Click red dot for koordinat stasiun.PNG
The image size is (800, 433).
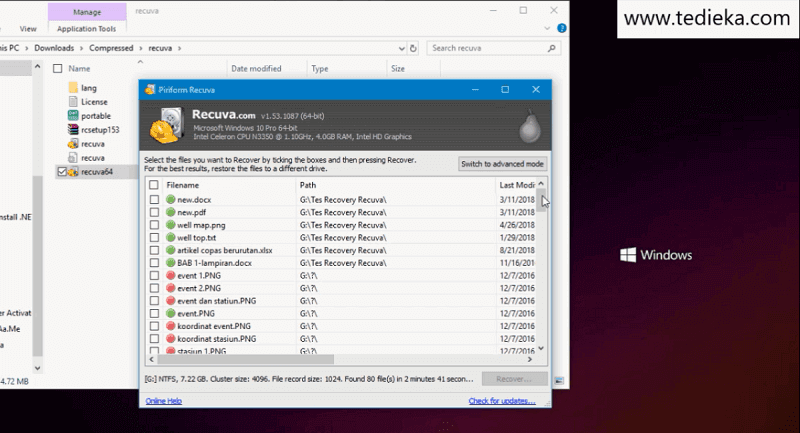coord(171,339)
